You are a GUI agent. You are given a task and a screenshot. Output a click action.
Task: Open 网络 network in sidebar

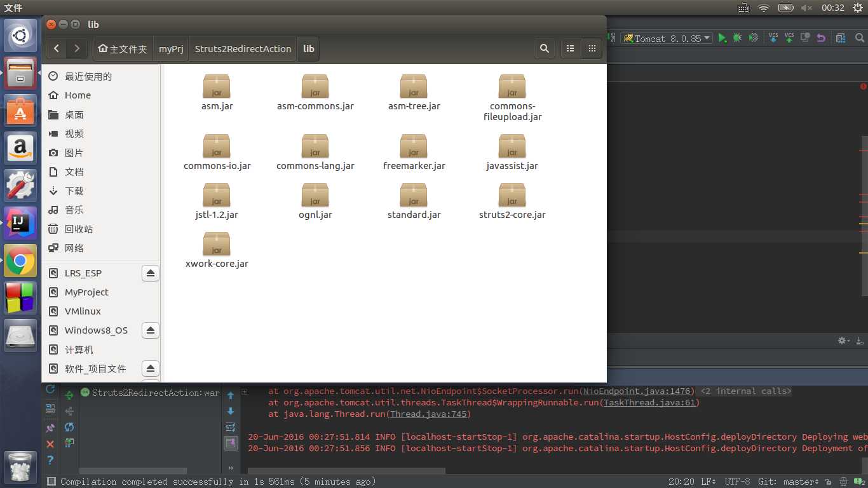pos(101,248)
